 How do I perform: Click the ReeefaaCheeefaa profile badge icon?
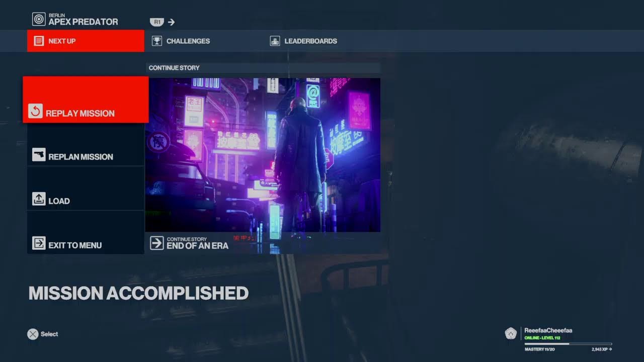point(511,333)
